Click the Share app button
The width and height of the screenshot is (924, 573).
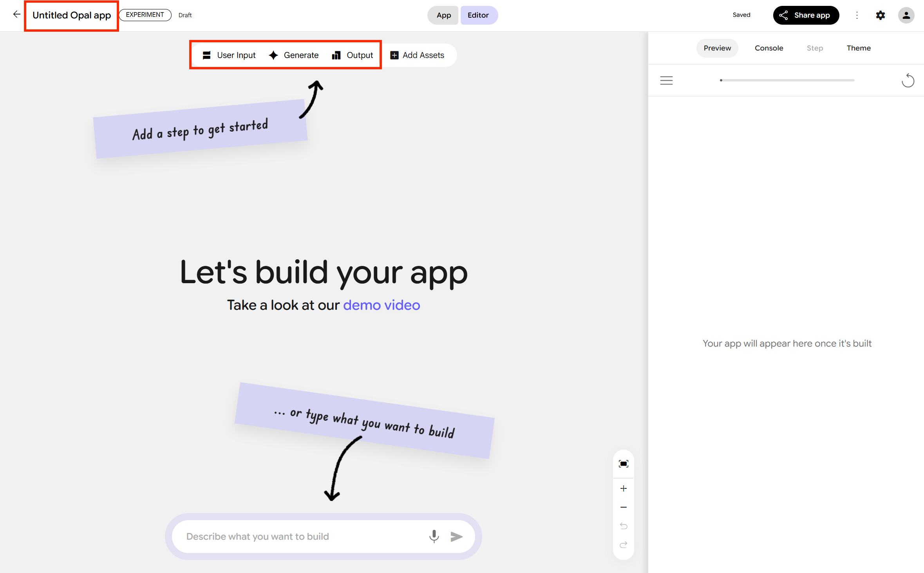tap(805, 15)
